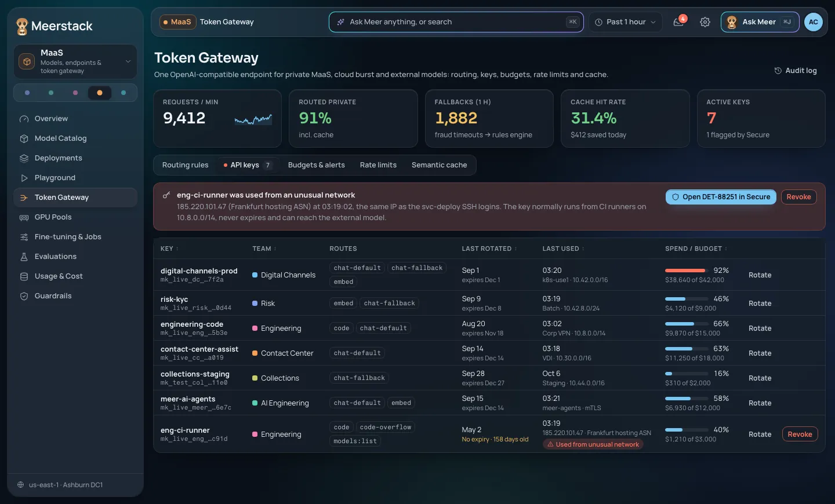
Task: Click the Audit log history icon
Action: pos(778,71)
